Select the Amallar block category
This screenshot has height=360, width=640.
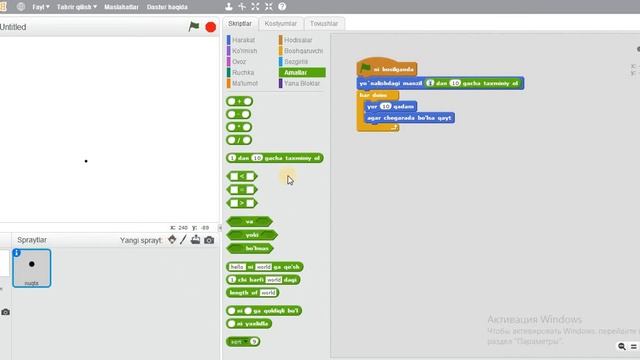coord(302,72)
